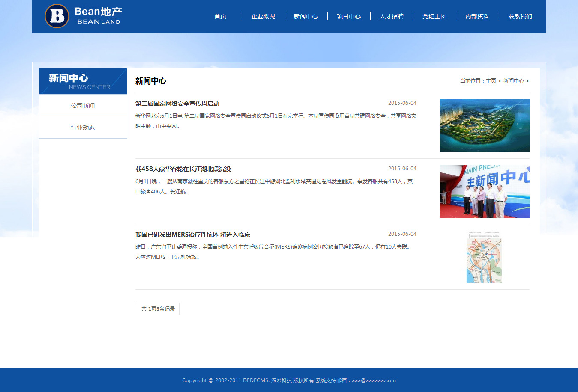Open the 项目中心 menu item
The height and width of the screenshot is (392, 578).
[349, 16]
